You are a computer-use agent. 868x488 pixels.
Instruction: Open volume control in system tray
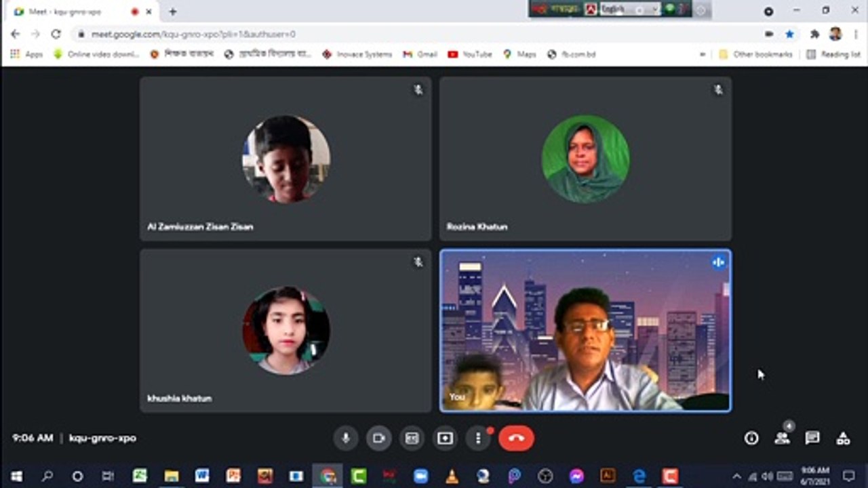pos(768,476)
